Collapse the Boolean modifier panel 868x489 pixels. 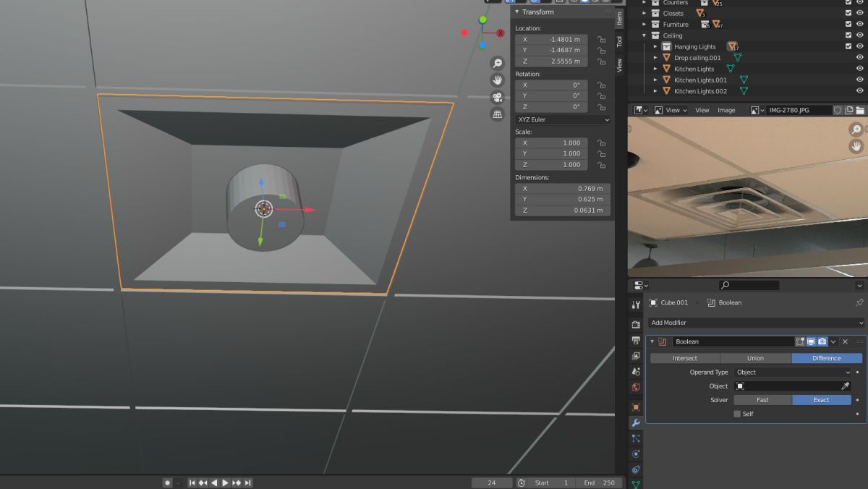pyautogui.click(x=652, y=341)
